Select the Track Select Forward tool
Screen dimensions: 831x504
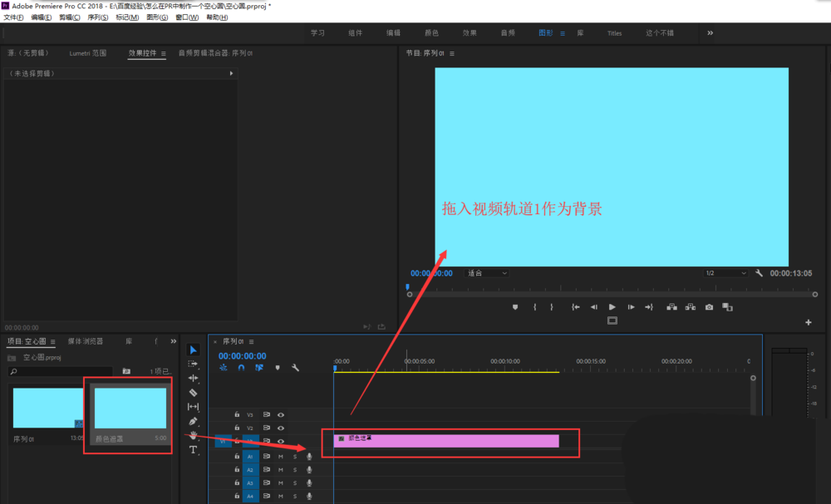(x=194, y=362)
